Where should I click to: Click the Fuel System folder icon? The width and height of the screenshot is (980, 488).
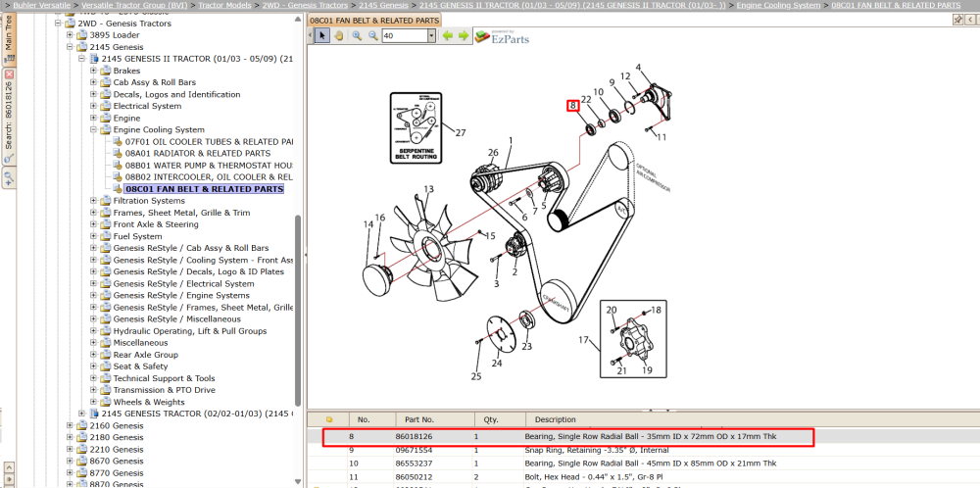(106, 236)
